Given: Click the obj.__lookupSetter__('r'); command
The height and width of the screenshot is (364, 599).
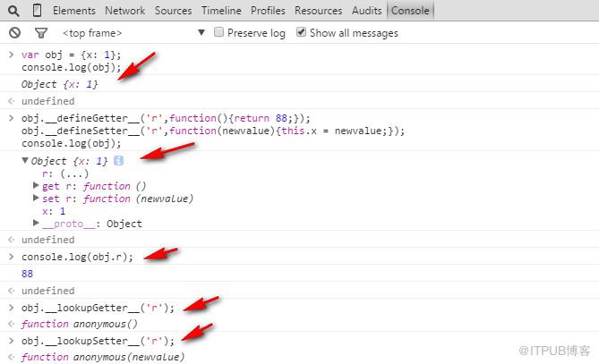Looking at the screenshot, I should tap(98, 341).
